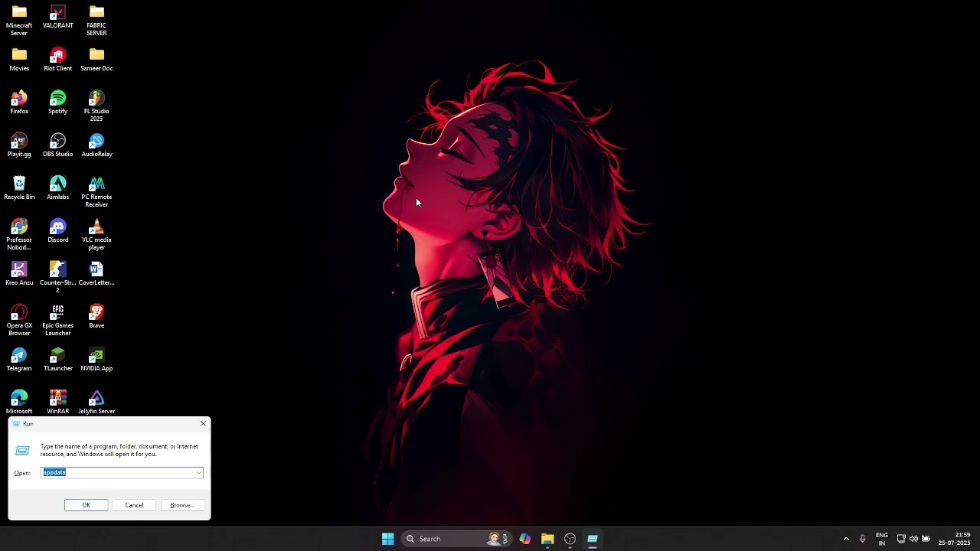Viewport: 980px width, 551px height.
Task: Show hidden system tray icons
Action: coord(846,539)
